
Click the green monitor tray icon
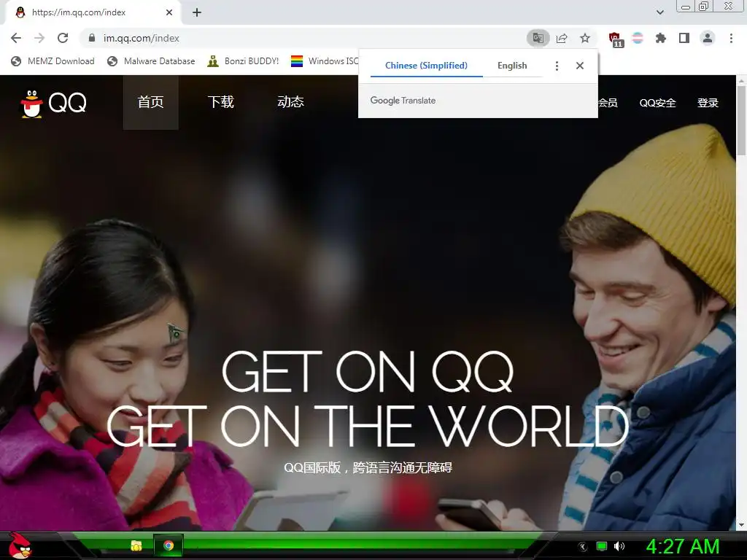tap(602, 546)
